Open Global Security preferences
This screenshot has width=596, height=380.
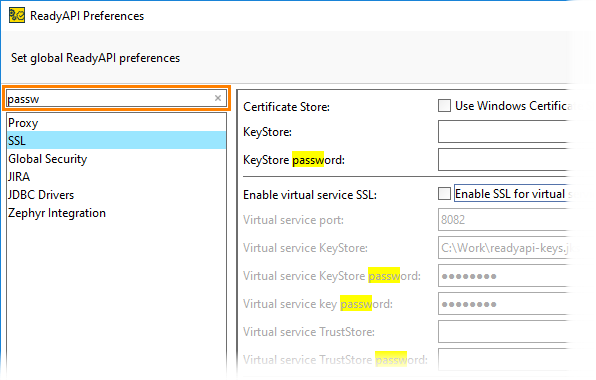(x=116, y=158)
